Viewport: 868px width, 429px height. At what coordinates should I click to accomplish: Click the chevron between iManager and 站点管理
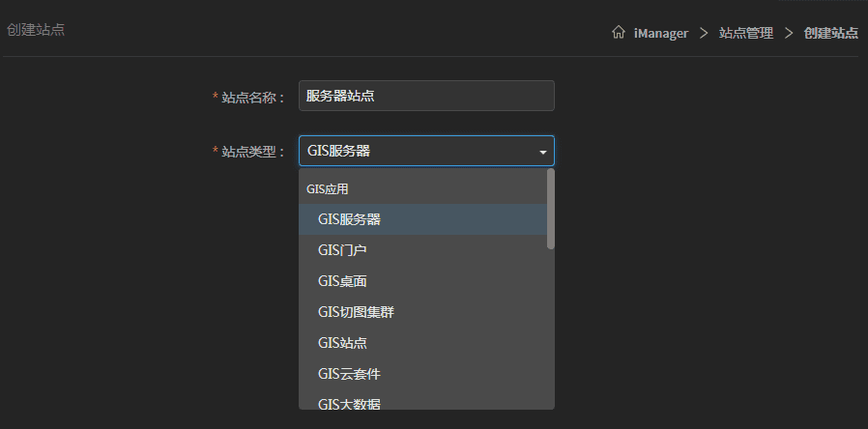(704, 33)
